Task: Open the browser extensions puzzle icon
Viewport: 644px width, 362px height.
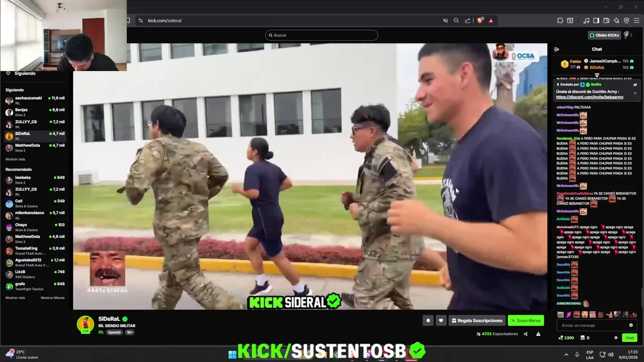Action: pyautogui.click(x=560, y=21)
